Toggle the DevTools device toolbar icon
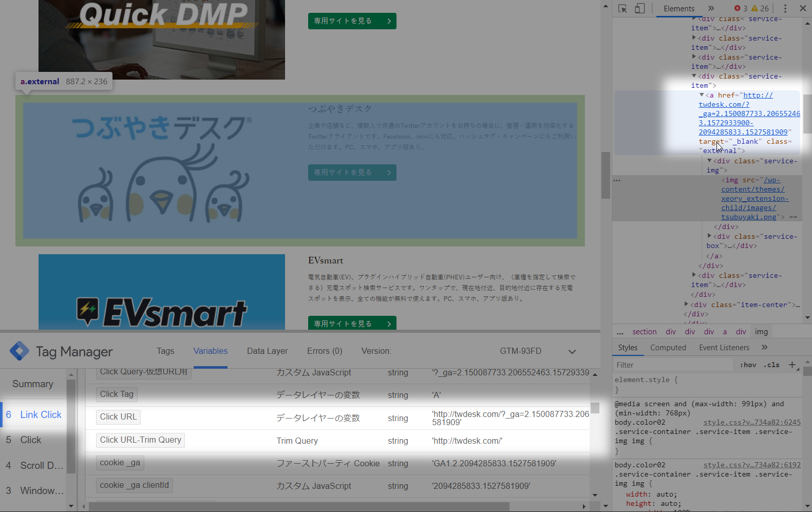 coord(639,8)
